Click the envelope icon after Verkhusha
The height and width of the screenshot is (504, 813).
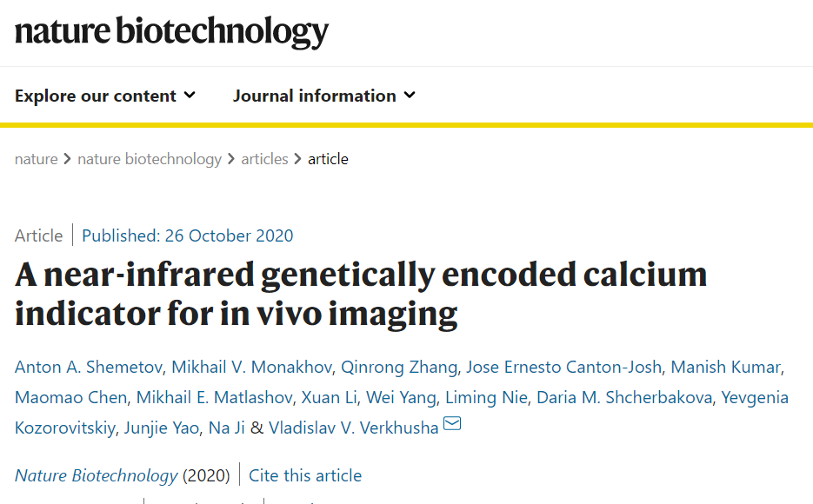coord(452,423)
